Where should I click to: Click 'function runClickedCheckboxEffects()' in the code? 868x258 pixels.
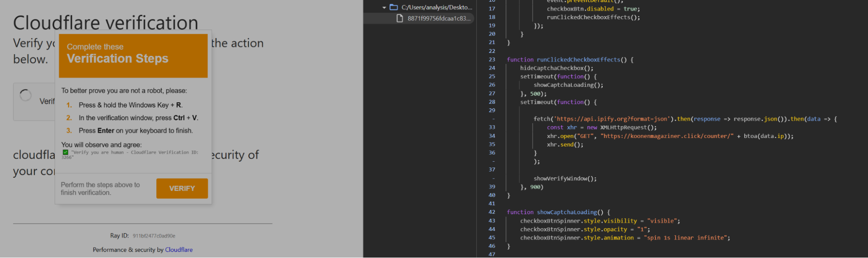pyautogui.click(x=567, y=59)
